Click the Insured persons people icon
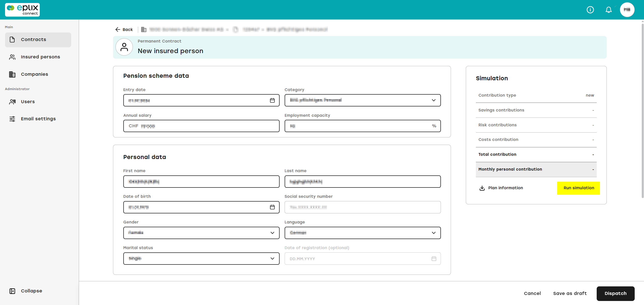Image resolution: width=644 pixels, height=305 pixels. click(x=12, y=57)
